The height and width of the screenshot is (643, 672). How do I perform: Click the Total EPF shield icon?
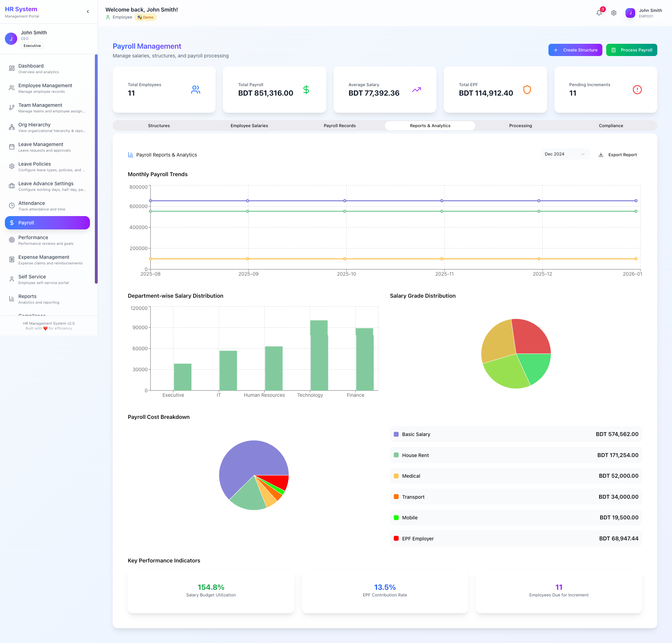(527, 90)
